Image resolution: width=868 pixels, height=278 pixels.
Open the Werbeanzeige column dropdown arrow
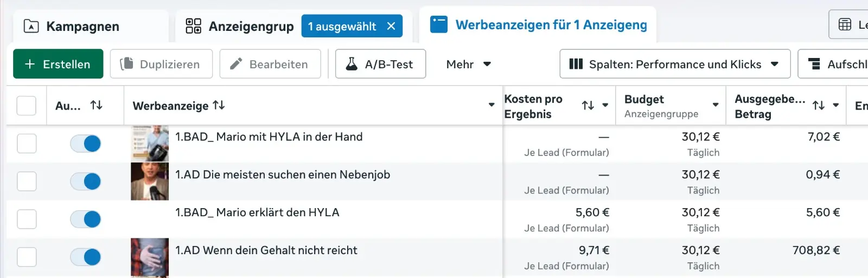[492, 105]
